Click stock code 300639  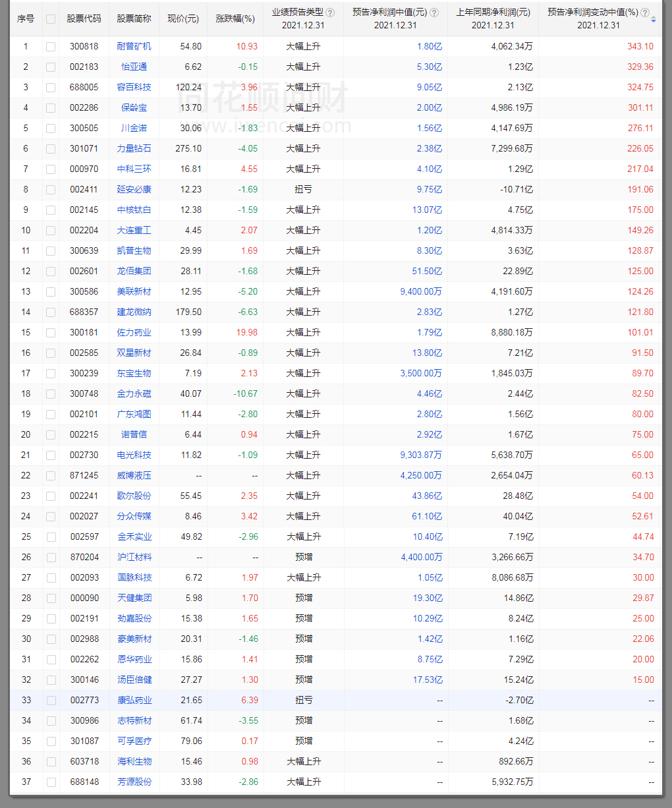pyautogui.click(x=84, y=250)
